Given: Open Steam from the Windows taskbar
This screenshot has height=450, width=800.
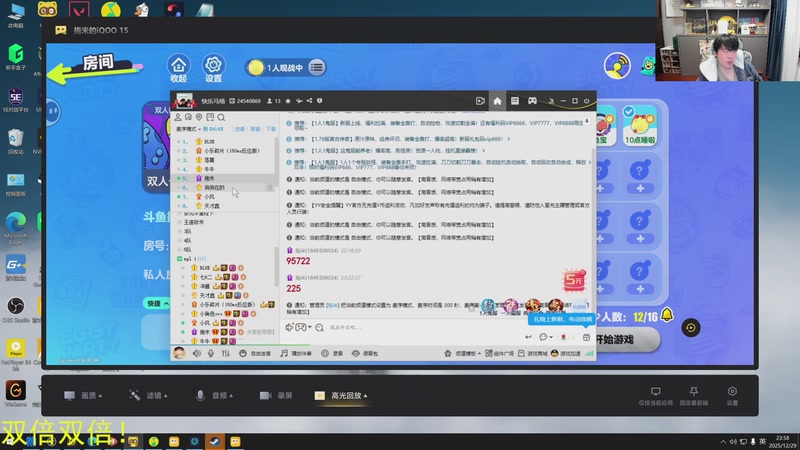Looking at the screenshot, I should [214, 441].
